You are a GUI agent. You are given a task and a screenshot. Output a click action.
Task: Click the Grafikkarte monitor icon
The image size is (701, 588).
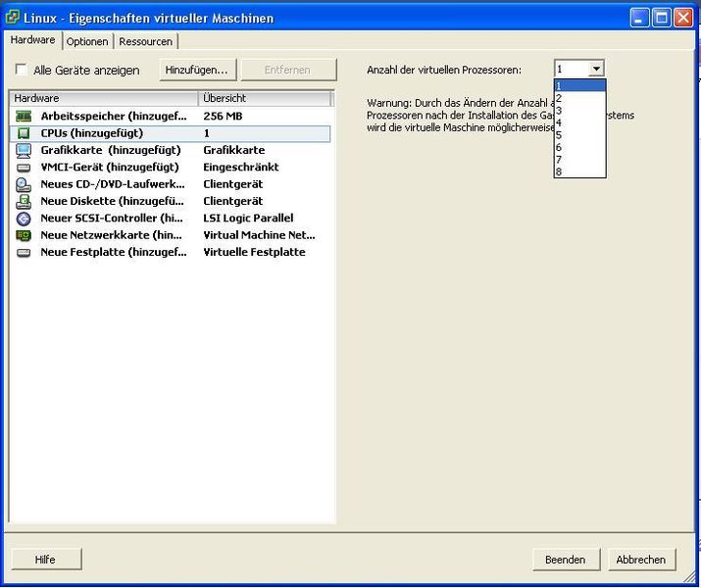(24, 150)
